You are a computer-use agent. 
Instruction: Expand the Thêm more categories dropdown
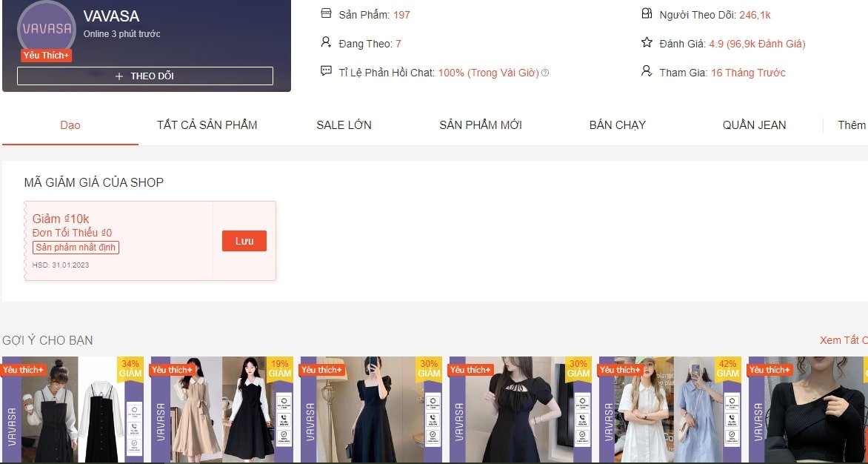(851, 125)
